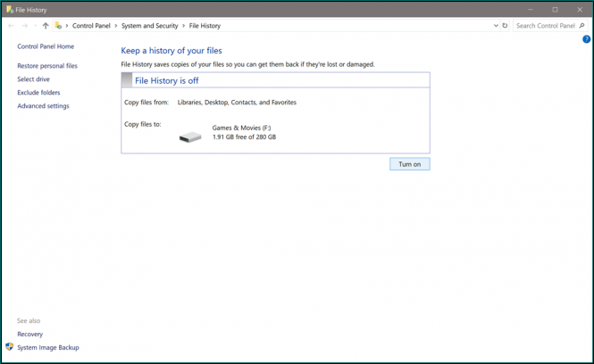Click the Forward navigation arrow
This screenshot has height=364, width=594.
pyautogui.click(x=24, y=26)
